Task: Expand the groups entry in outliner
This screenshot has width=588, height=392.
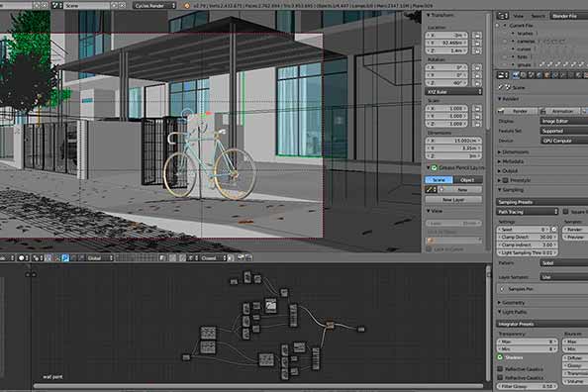Action: [513, 65]
